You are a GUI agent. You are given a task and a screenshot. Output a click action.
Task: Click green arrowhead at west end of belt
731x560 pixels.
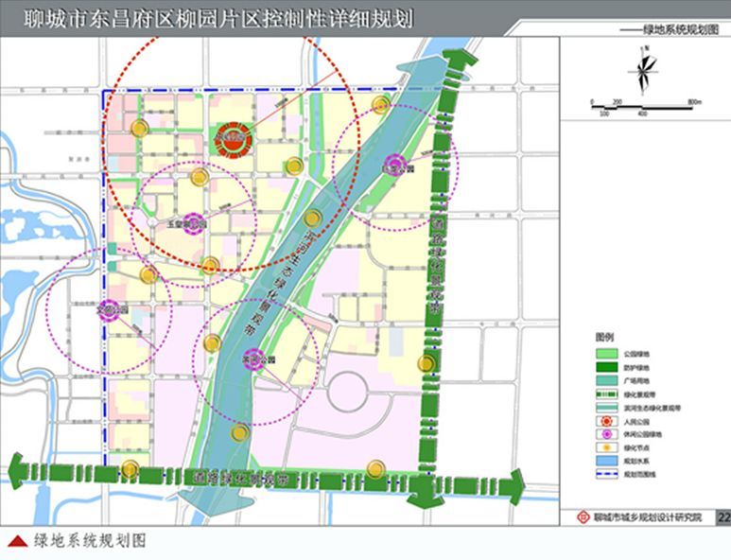tap(17, 470)
